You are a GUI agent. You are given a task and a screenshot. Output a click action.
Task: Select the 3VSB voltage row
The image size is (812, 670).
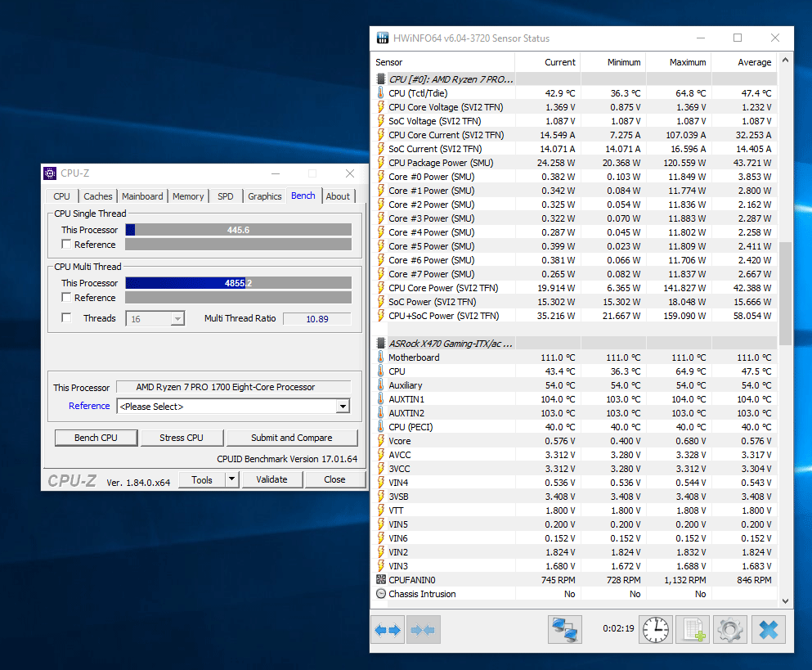(x=575, y=497)
